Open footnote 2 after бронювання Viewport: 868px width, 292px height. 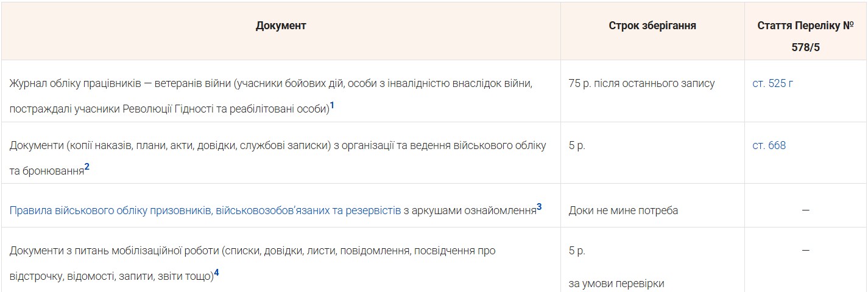[x=86, y=167]
